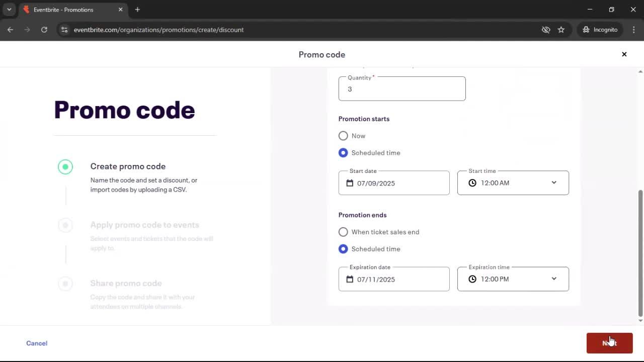Click the Start date calendar icon
The width and height of the screenshot is (644, 362).
350,183
